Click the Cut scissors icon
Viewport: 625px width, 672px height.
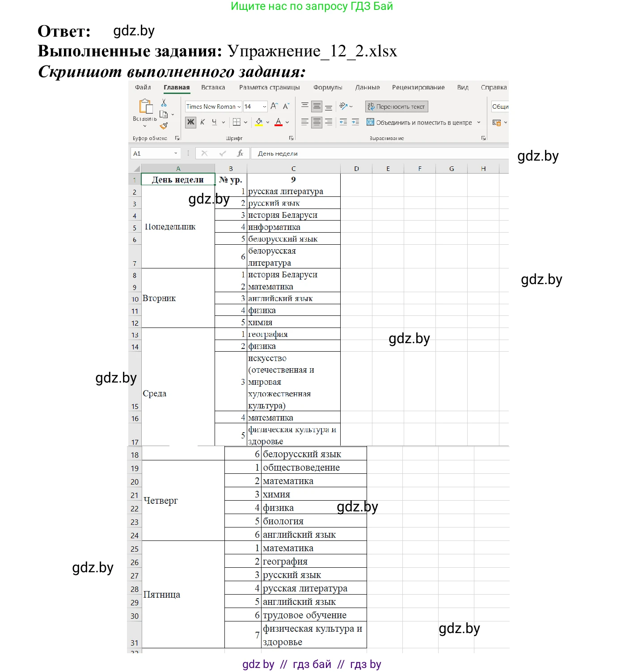click(164, 103)
